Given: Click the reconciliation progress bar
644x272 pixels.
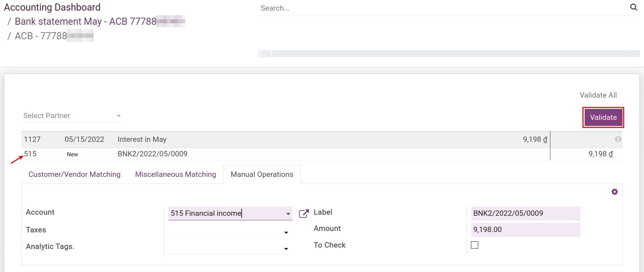Looking at the screenshot, I should point(449,54).
